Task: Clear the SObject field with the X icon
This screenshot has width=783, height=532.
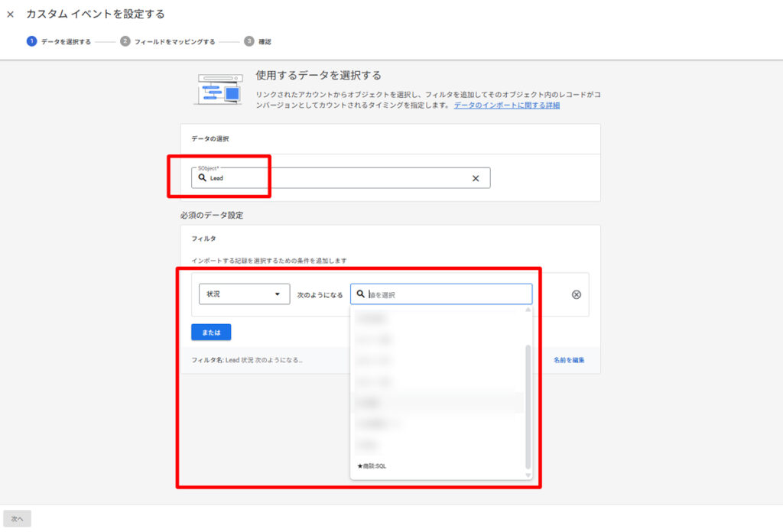Action: pos(475,178)
